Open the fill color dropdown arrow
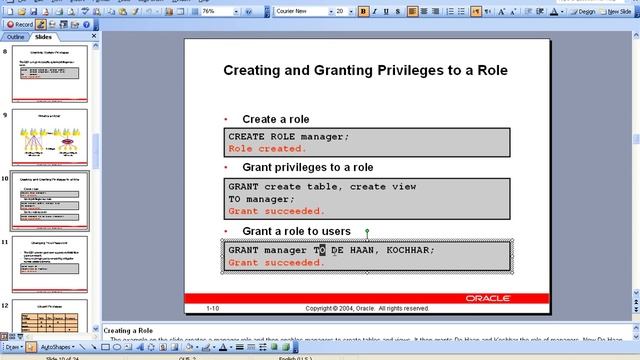The width and height of the screenshot is (640, 360). 197,347
